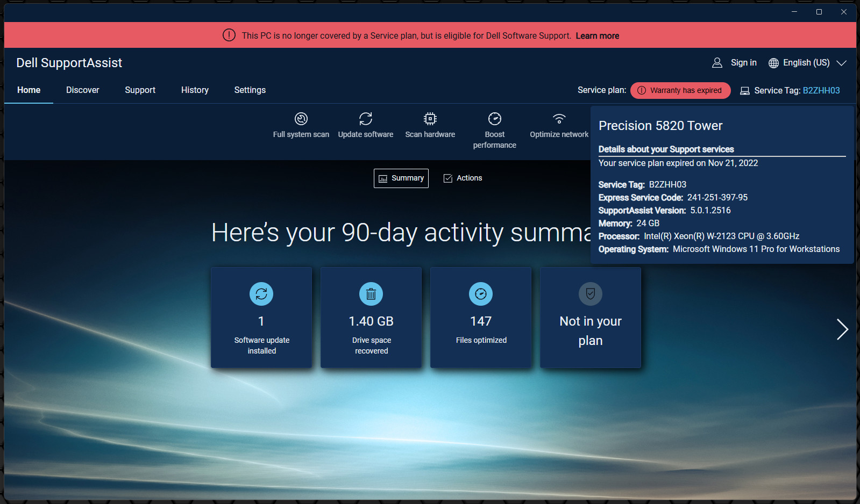This screenshot has height=504, width=860.
Task: Click the Drive space recovered trash icon
Action: click(x=371, y=294)
